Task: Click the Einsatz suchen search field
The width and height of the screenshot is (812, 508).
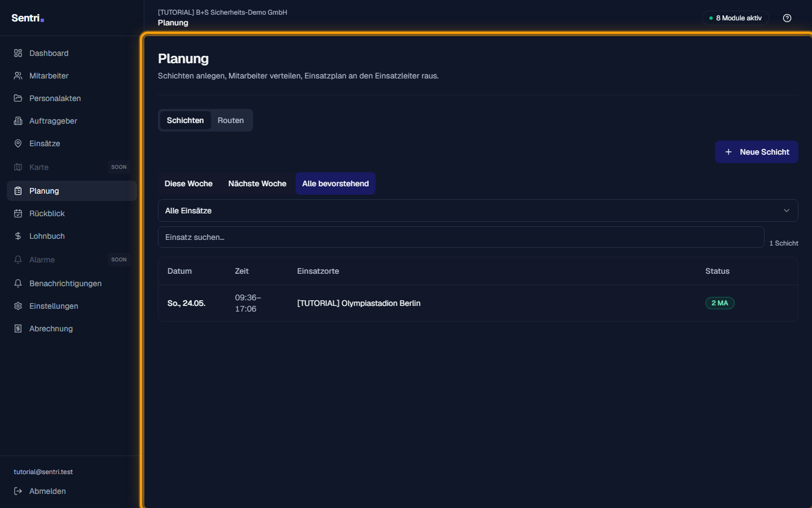Action: (461, 237)
